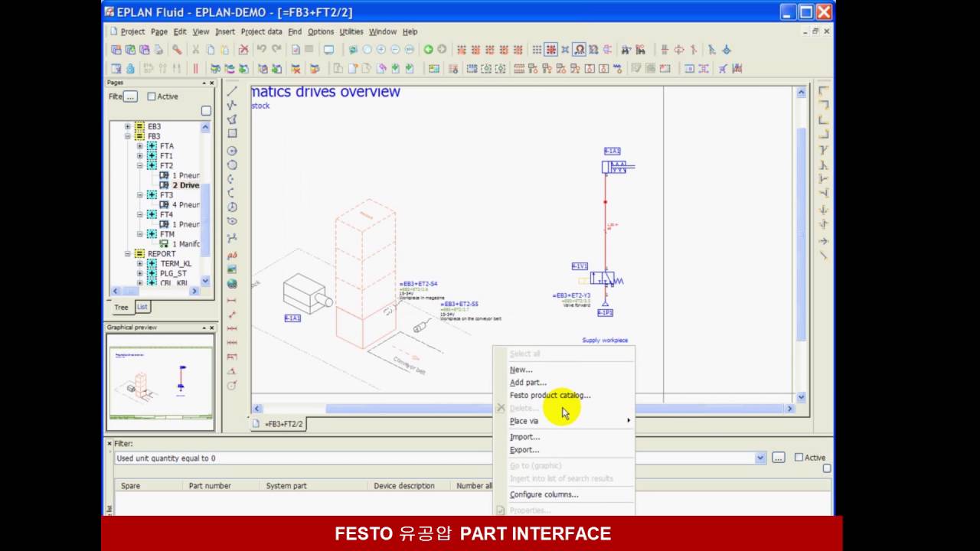Click the green back navigation arrow

(x=428, y=50)
